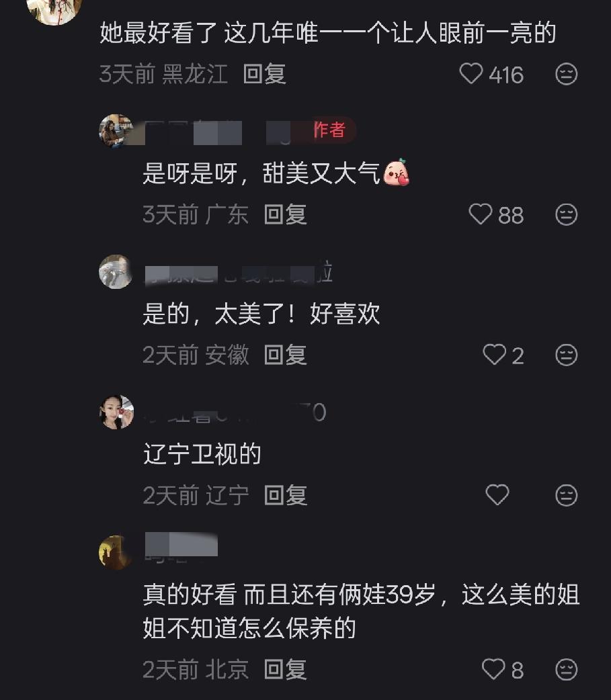The width and height of the screenshot is (611, 700).
Task: Tap dislike face icon on Beijing comment
Action: pos(567,670)
